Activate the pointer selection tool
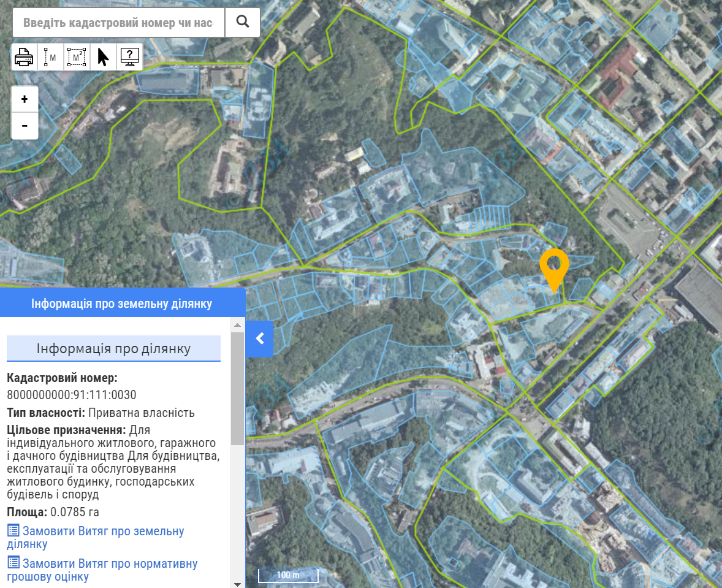The width and height of the screenshot is (722, 588). point(103,57)
